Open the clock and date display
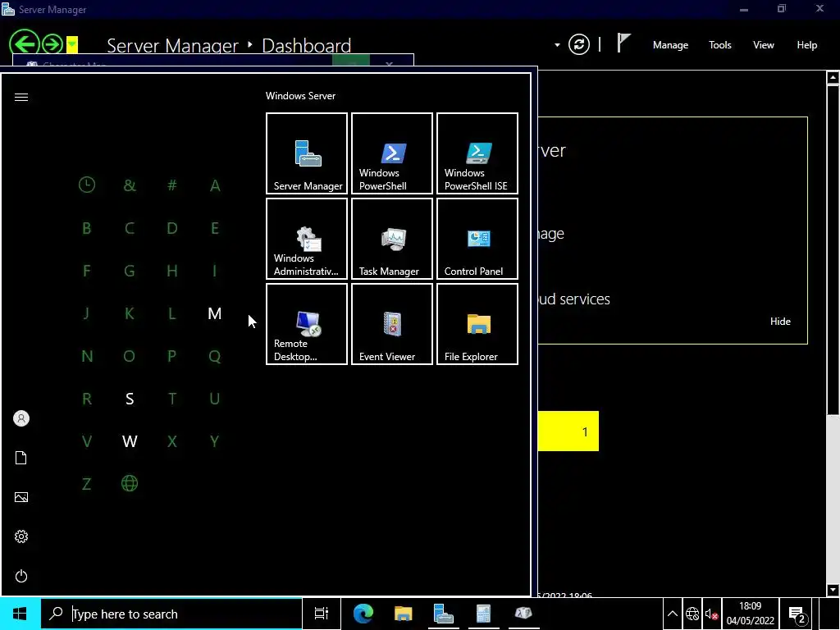Screen dimensions: 840x630 [x=750, y=614]
